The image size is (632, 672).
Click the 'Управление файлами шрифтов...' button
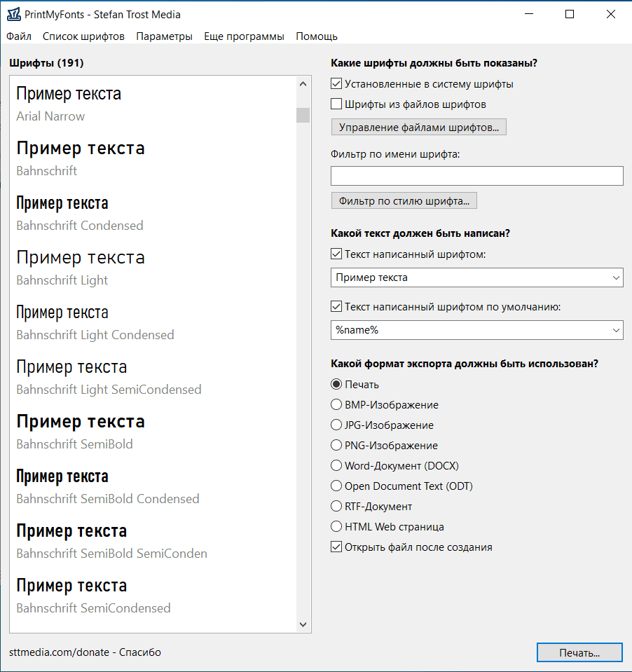point(418,128)
